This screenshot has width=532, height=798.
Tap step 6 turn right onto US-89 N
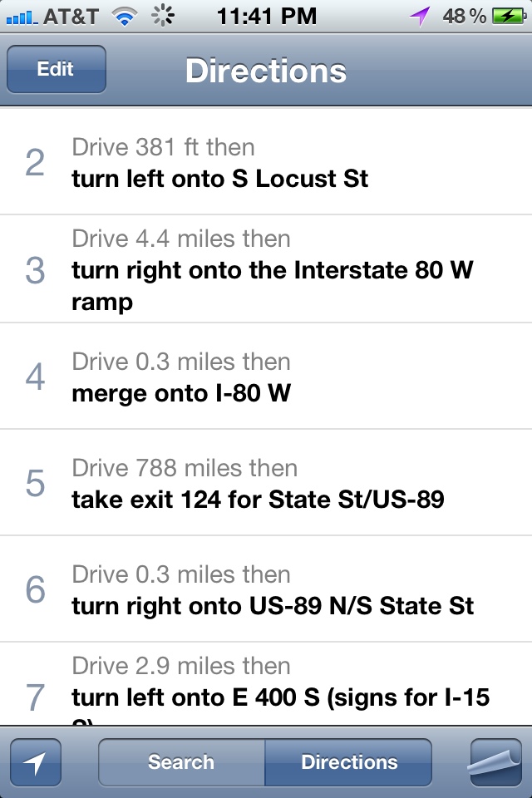pos(266,589)
